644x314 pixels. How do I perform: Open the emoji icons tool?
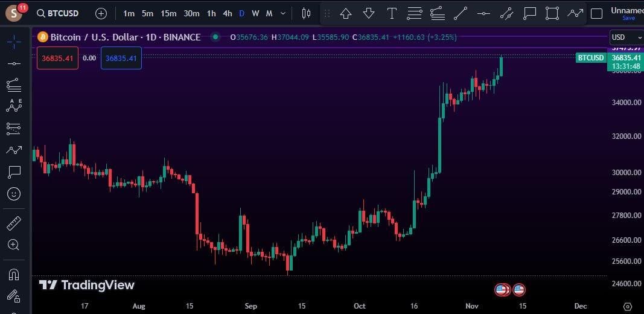tap(14, 194)
